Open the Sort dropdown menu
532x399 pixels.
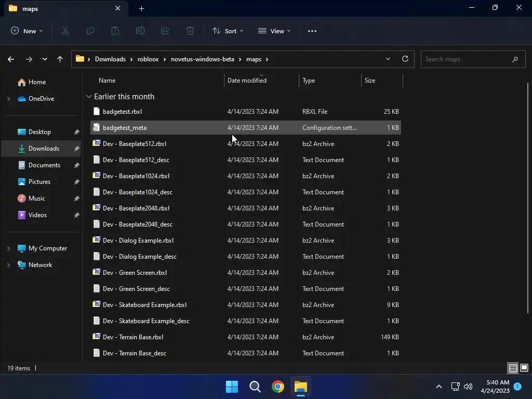click(228, 31)
